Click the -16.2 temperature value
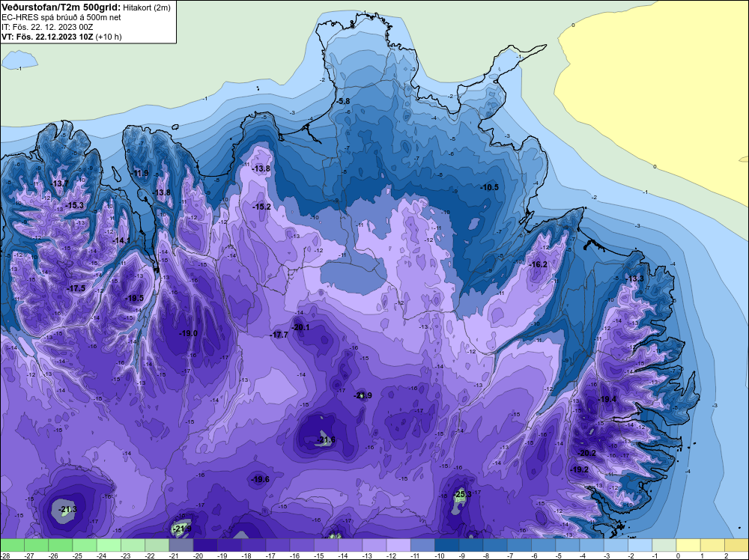The width and height of the screenshot is (749, 560). (538, 264)
